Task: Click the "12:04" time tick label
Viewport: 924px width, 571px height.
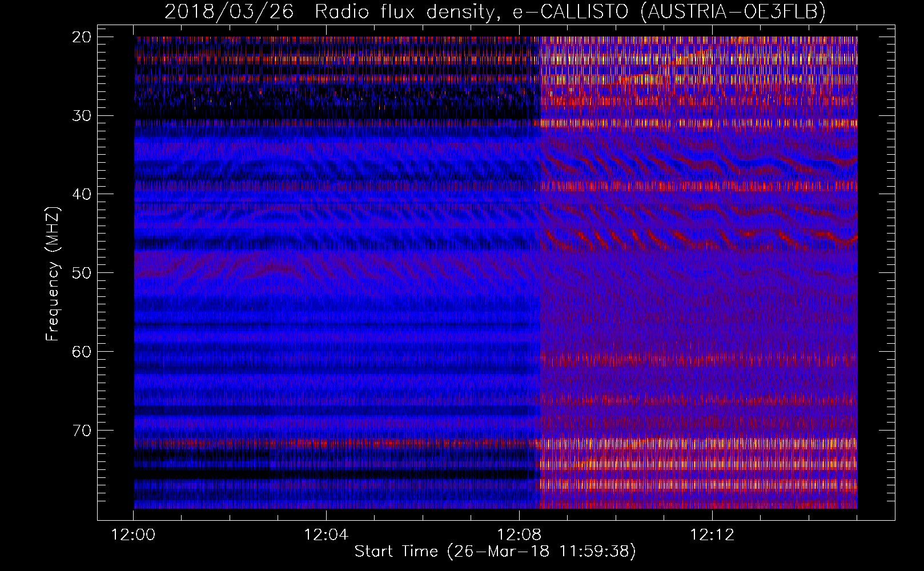Action: point(326,535)
